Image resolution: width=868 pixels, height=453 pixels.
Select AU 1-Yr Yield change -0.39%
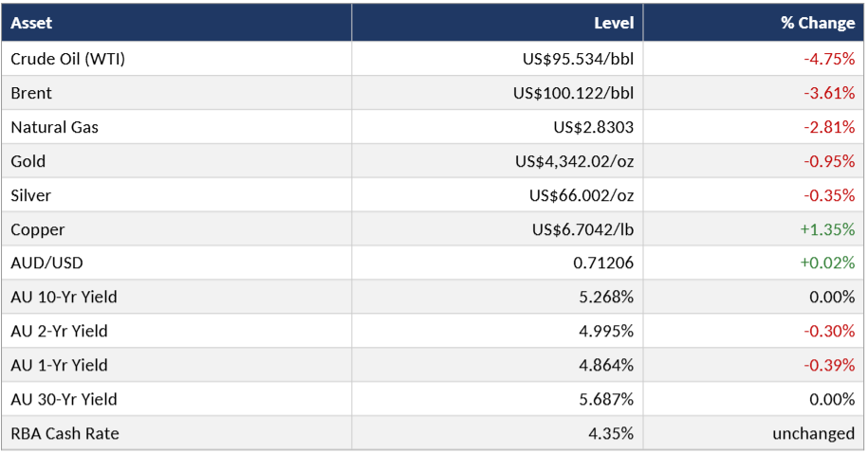point(829,365)
